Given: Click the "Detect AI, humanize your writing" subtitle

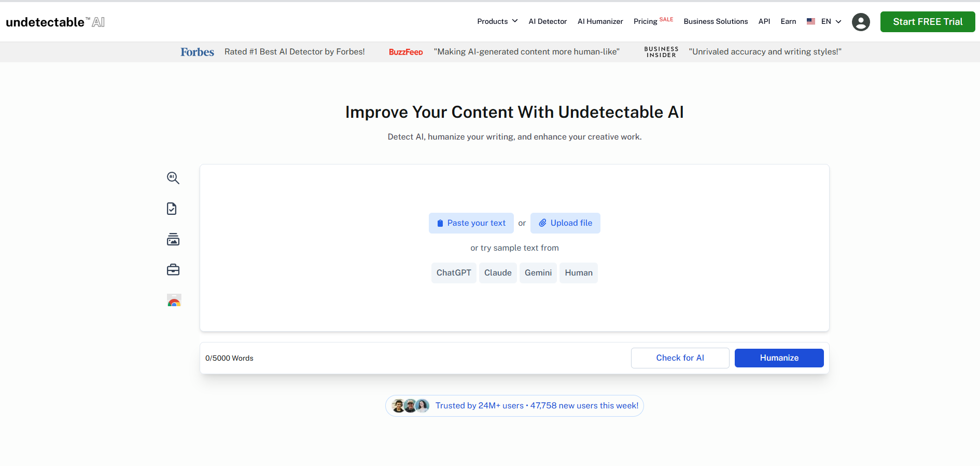Looking at the screenshot, I should [x=514, y=137].
